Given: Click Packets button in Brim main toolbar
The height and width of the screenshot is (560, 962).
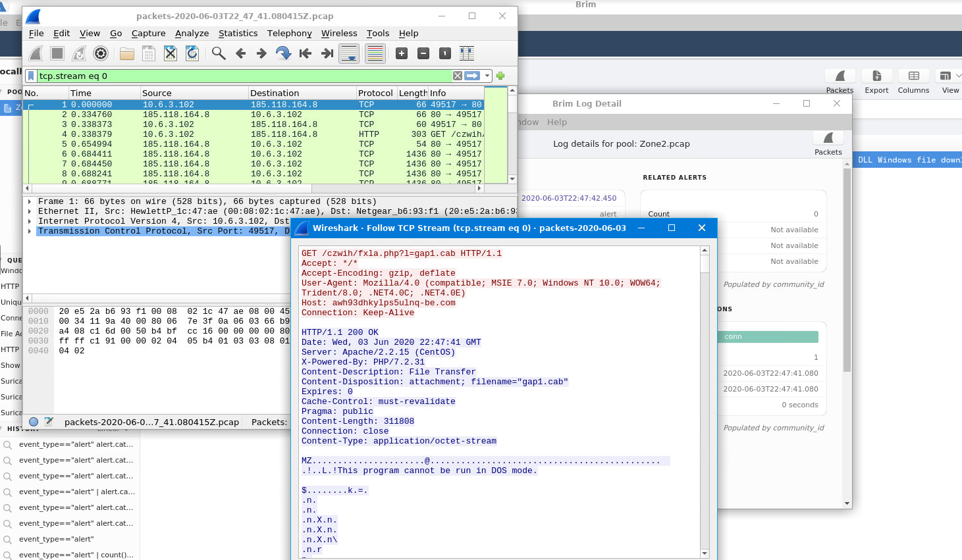Looking at the screenshot, I should coord(840,82).
